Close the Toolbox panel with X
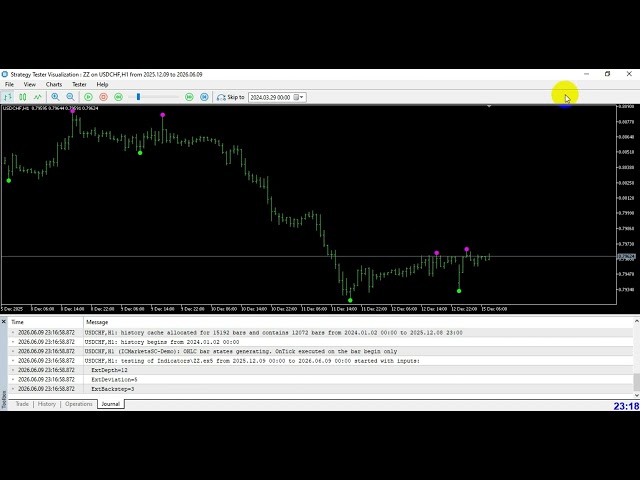 coord(4,322)
